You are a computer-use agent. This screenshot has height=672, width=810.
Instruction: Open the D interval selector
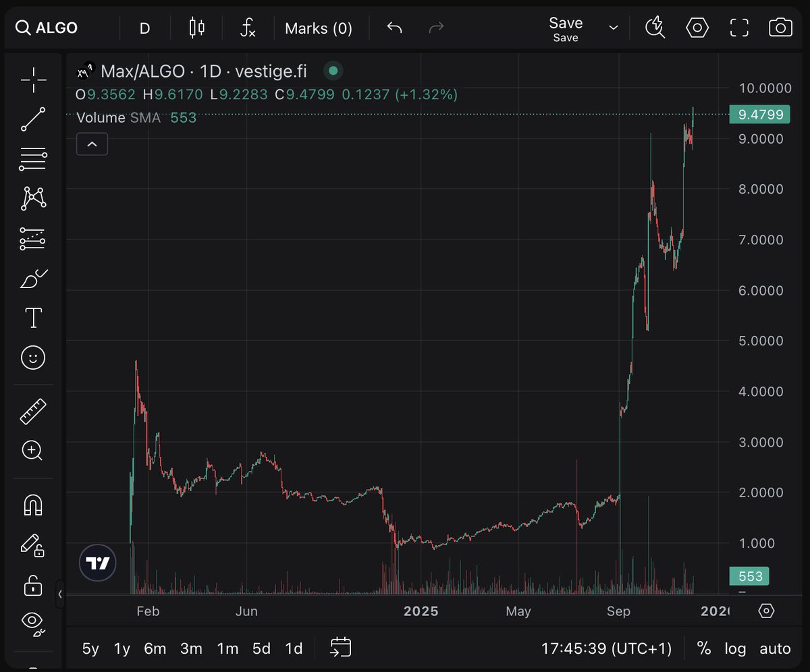coord(144,28)
